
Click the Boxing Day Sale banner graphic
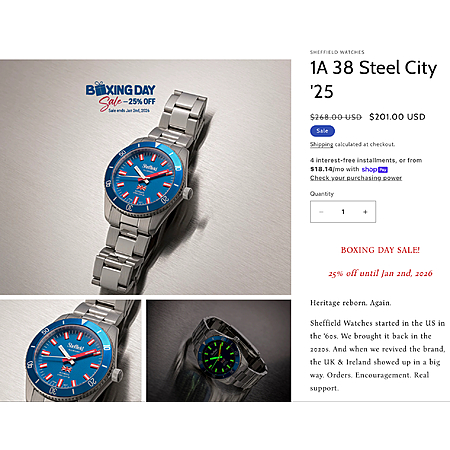121,97
